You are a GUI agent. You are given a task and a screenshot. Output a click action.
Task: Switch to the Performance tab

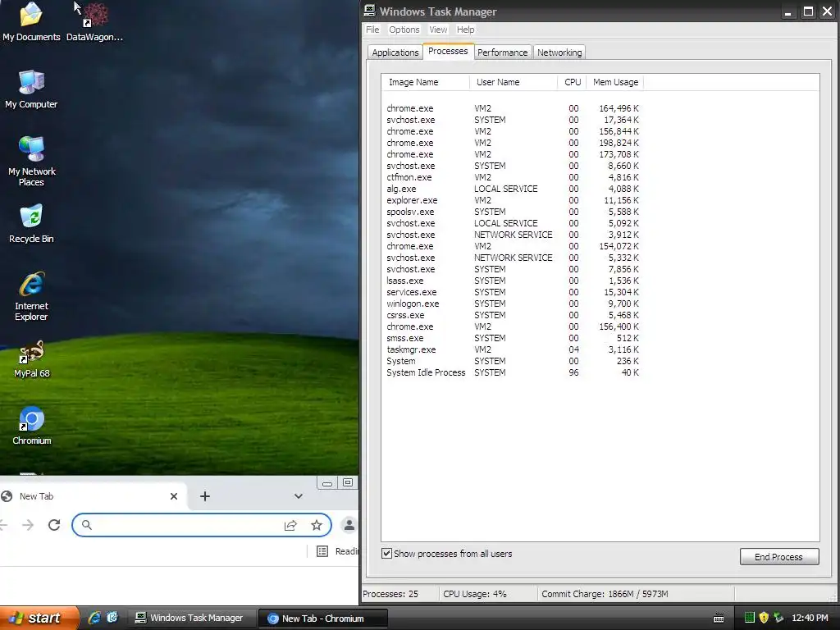(x=502, y=52)
